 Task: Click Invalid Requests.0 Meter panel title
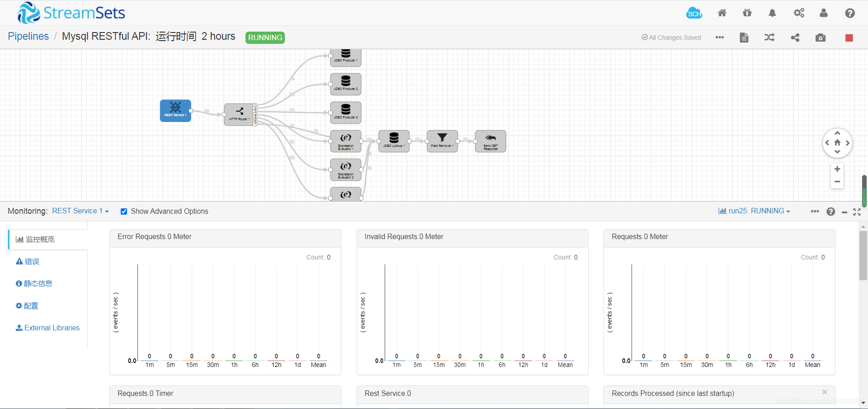click(404, 236)
